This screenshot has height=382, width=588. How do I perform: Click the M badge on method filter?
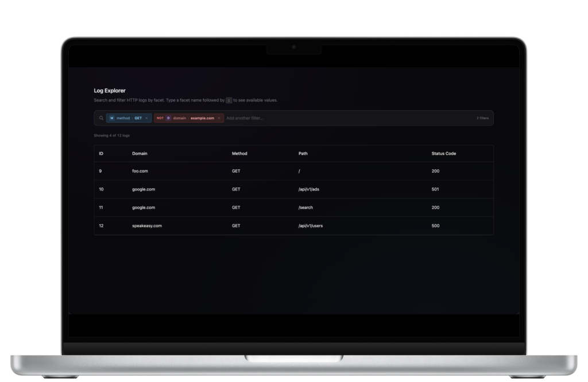[111, 118]
